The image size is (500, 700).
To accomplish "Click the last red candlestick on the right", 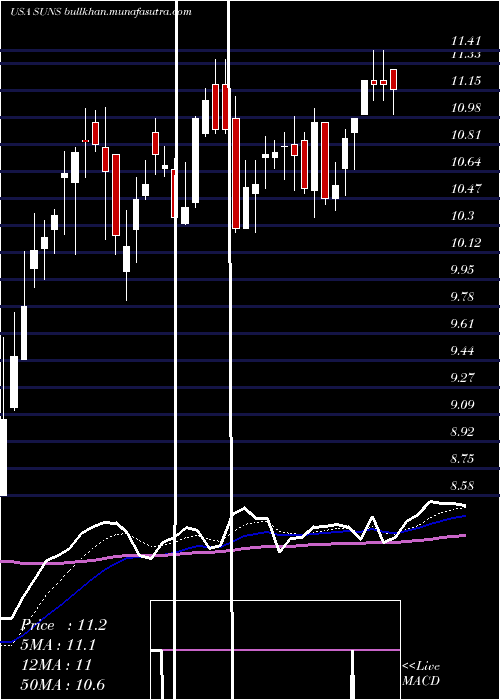I will [x=393, y=79].
